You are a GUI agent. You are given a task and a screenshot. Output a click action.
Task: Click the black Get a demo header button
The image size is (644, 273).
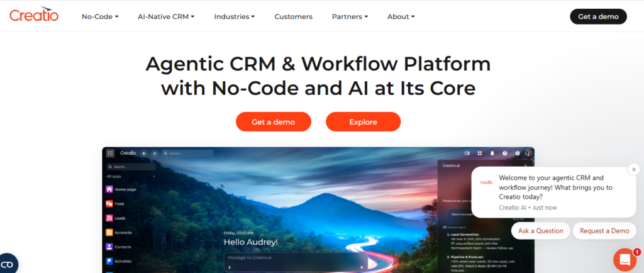coord(598,16)
